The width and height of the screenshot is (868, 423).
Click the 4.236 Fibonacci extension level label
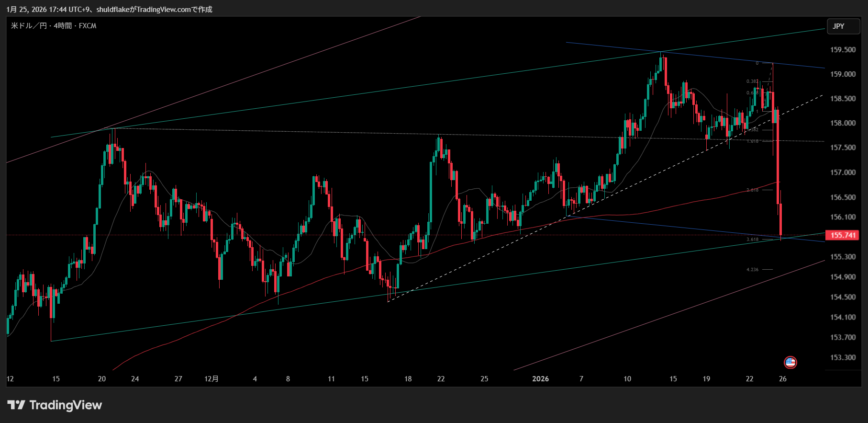pyautogui.click(x=752, y=270)
